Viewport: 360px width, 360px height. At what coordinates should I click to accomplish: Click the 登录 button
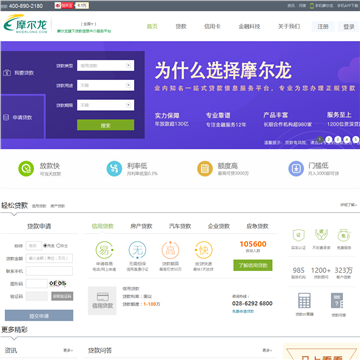point(349,27)
